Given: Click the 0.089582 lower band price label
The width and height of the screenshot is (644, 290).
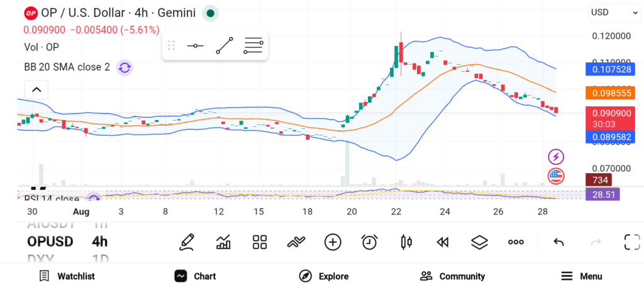Looking at the screenshot, I should [x=610, y=137].
